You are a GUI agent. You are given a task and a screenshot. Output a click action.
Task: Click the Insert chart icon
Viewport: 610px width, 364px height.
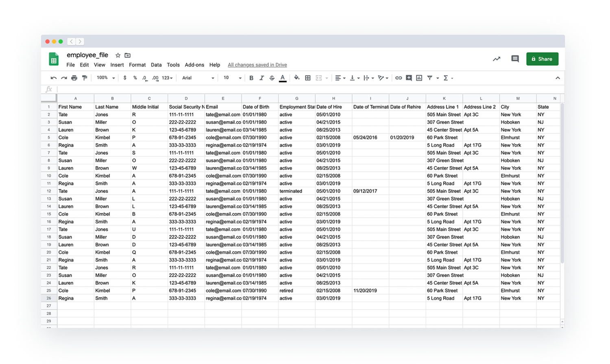[418, 78]
